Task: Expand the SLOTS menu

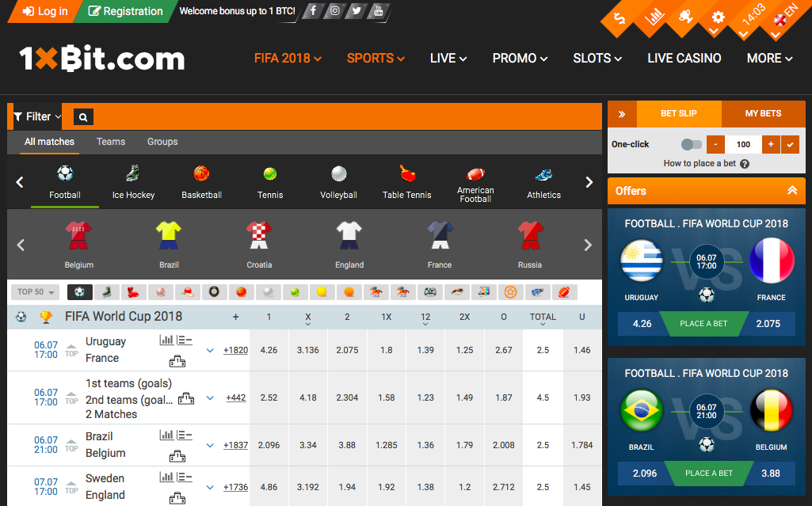Action: 597,59
